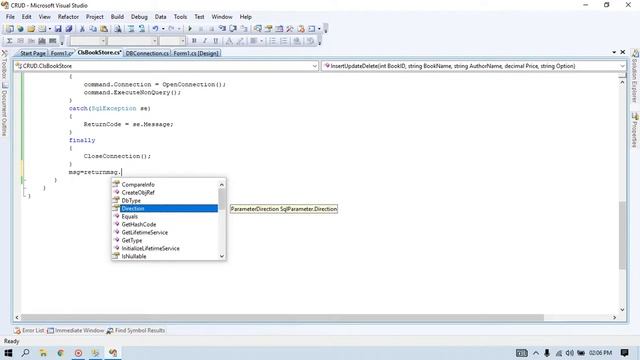Viewport: 640px width, 360px height.
Task: Click the Find in Files binoculars icon
Action: pyautogui.click(x=118, y=29)
